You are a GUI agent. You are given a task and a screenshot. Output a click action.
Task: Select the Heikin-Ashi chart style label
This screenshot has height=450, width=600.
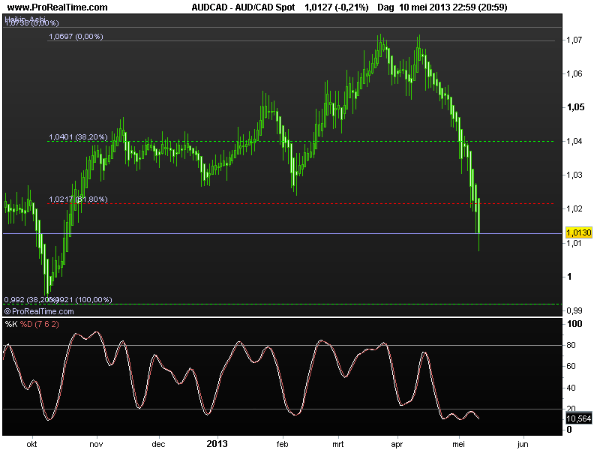point(25,20)
